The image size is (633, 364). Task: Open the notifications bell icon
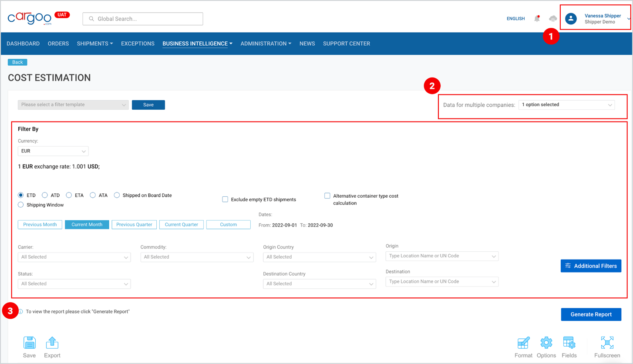pos(537,19)
